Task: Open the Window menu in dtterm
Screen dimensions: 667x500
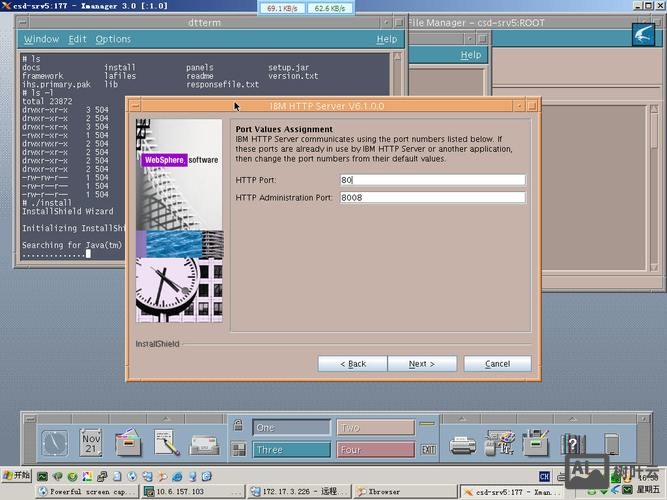Action: coord(41,39)
